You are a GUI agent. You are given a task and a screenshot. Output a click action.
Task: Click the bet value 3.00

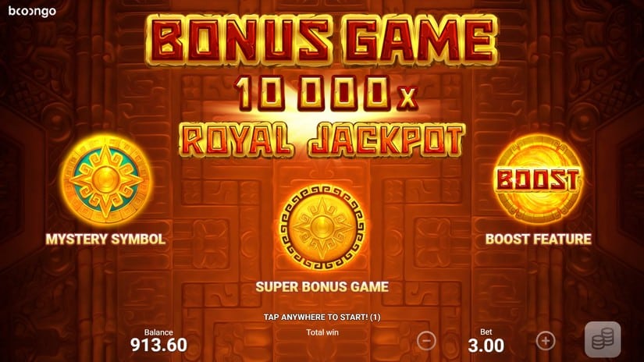click(486, 346)
